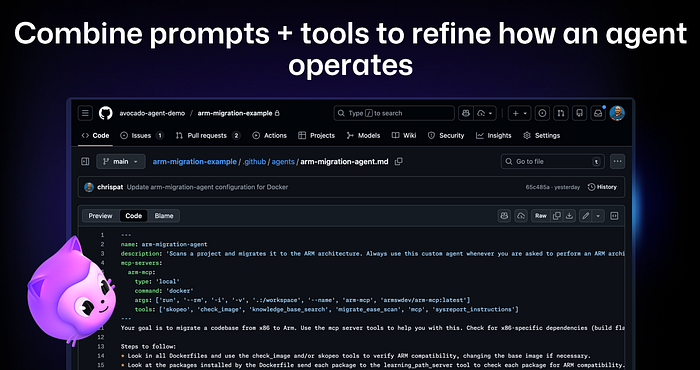This screenshot has width=700, height=370.
Task: Switch to Blame view
Action: pyautogui.click(x=164, y=216)
